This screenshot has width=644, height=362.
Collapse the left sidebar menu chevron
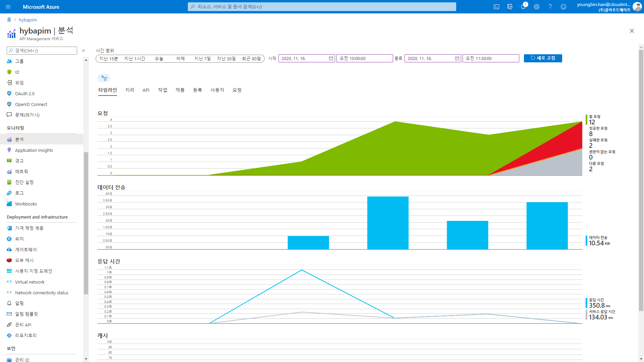[x=84, y=51]
